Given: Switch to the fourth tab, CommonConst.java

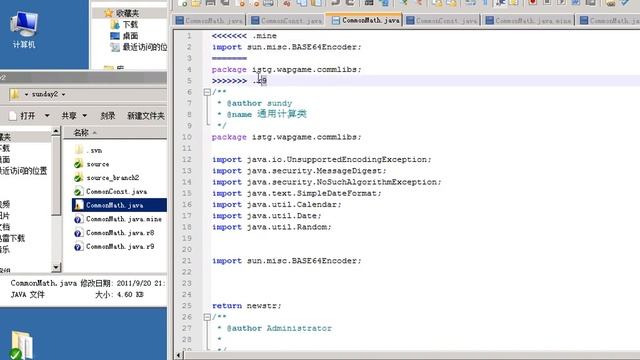Looking at the screenshot, I should pos(442,20).
